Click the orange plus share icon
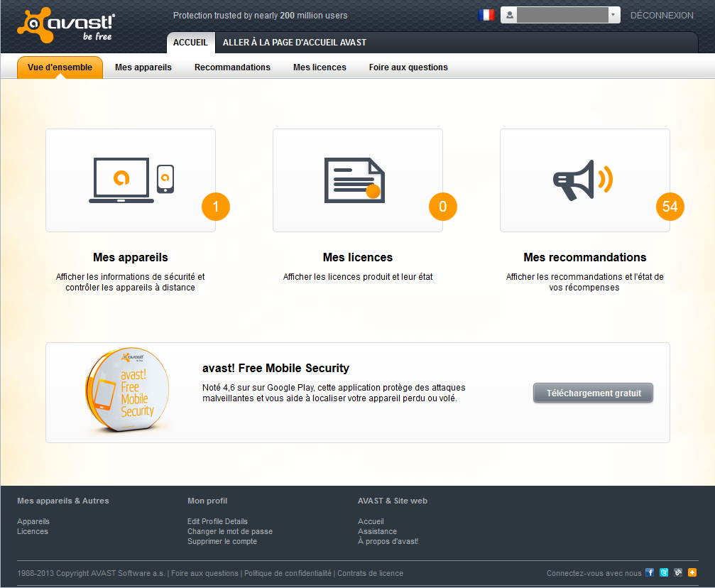Image resolution: width=715 pixels, height=588 pixels. pyautogui.click(x=692, y=572)
